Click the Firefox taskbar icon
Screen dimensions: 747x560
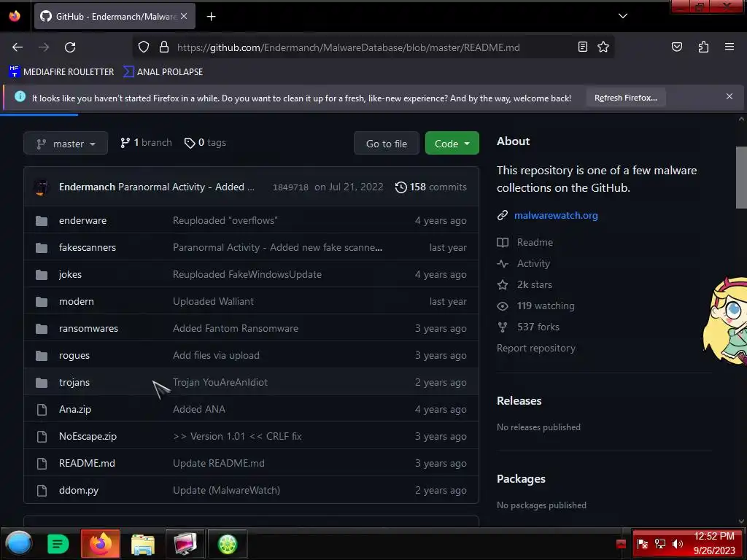(x=100, y=543)
